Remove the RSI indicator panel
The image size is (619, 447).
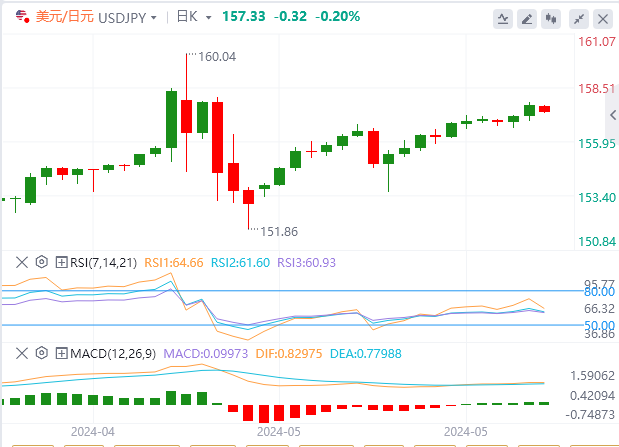[22, 262]
